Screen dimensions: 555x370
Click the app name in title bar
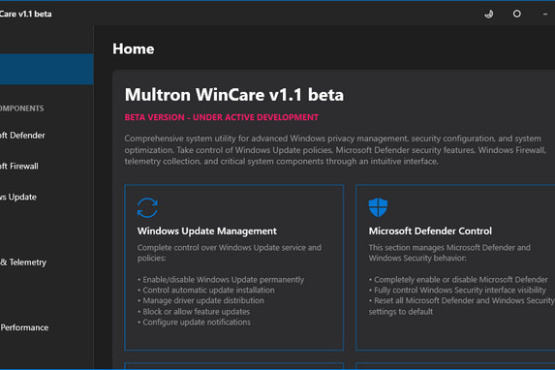pyautogui.click(x=26, y=14)
